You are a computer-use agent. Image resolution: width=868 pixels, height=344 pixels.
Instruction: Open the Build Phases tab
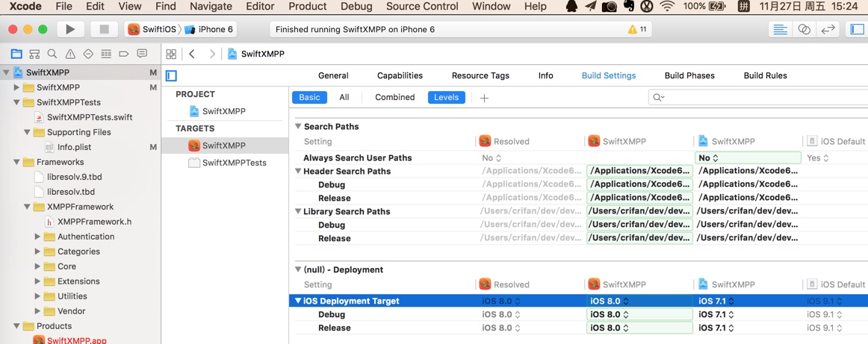point(689,75)
